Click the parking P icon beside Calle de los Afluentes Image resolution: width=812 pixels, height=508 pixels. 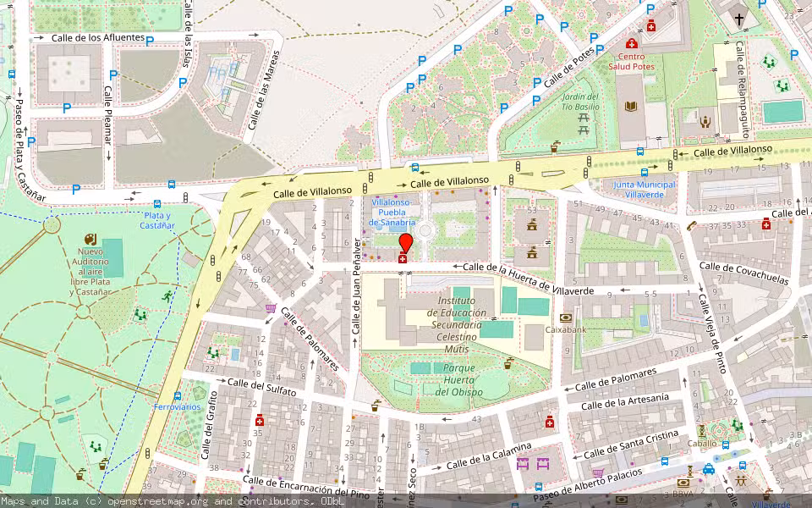point(150,41)
